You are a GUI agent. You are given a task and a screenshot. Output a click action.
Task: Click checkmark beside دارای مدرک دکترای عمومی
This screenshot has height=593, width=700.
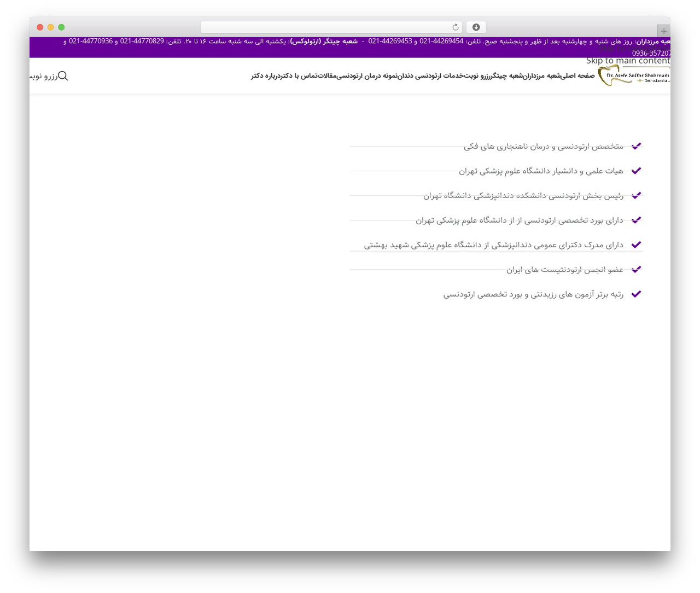pyautogui.click(x=636, y=245)
